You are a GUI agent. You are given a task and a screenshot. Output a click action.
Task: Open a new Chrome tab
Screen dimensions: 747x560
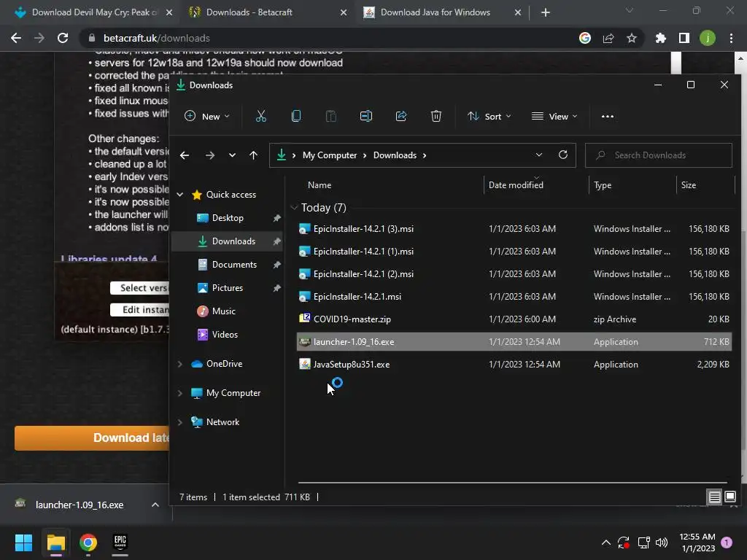click(x=546, y=13)
